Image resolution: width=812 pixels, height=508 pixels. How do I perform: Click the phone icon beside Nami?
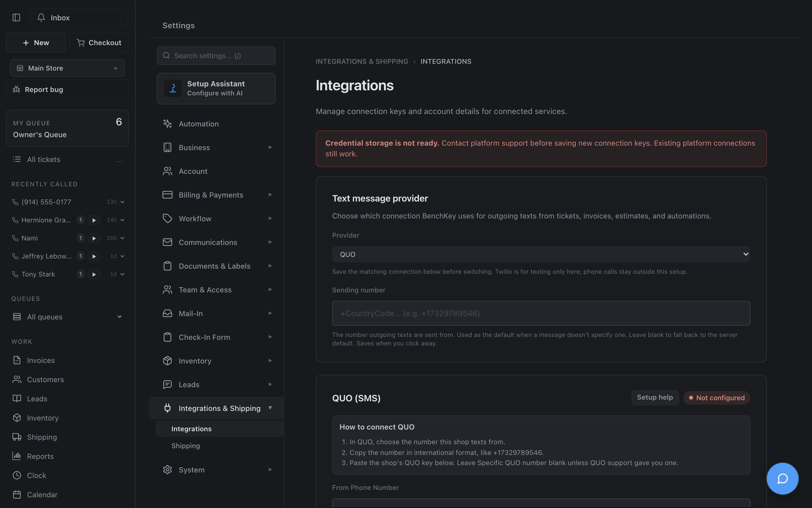[15, 238]
